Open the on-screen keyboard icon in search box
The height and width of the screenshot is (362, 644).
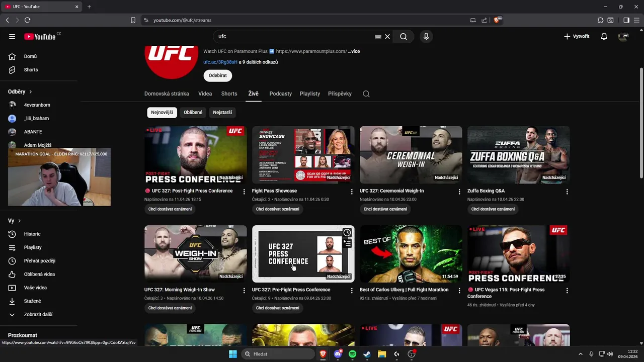click(378, 37)
